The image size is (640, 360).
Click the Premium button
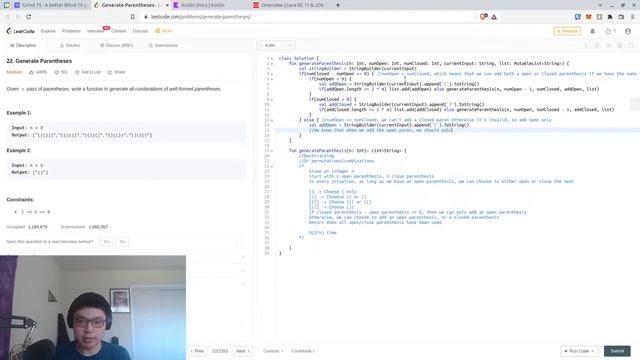tap(567, 31)
